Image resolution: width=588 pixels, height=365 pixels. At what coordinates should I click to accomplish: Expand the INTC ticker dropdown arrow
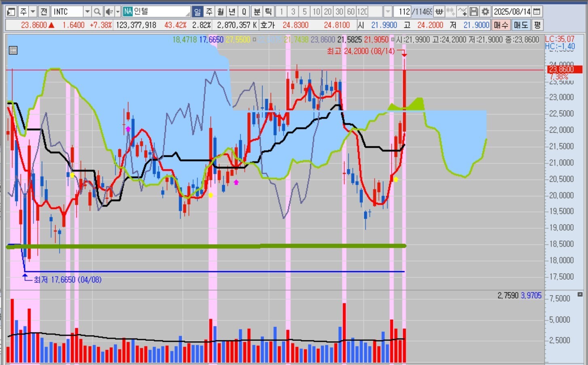87,12
